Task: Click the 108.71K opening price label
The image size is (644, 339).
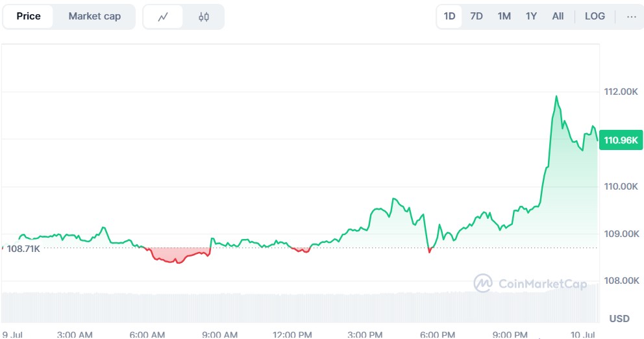Action: point(23,248)
